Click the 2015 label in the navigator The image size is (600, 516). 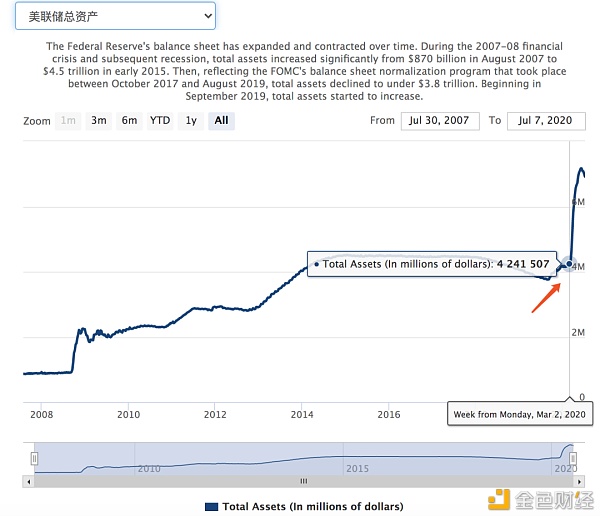(x=357, y=469)
